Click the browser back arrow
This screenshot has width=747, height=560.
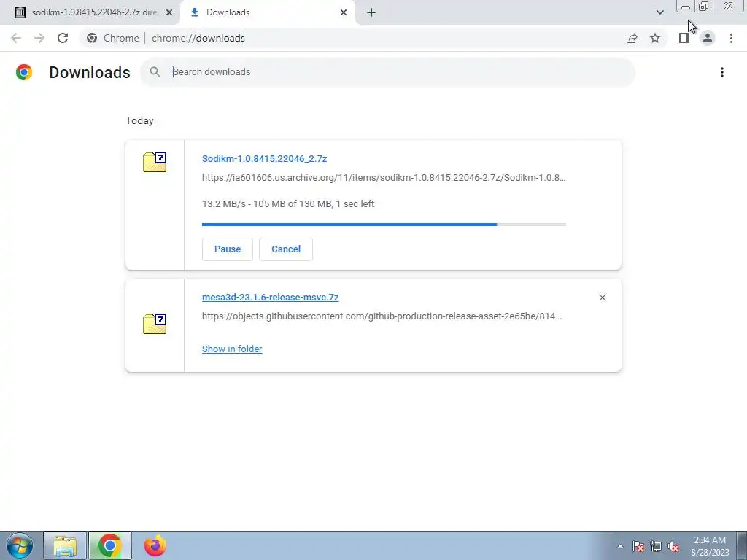tap(16, 38)
